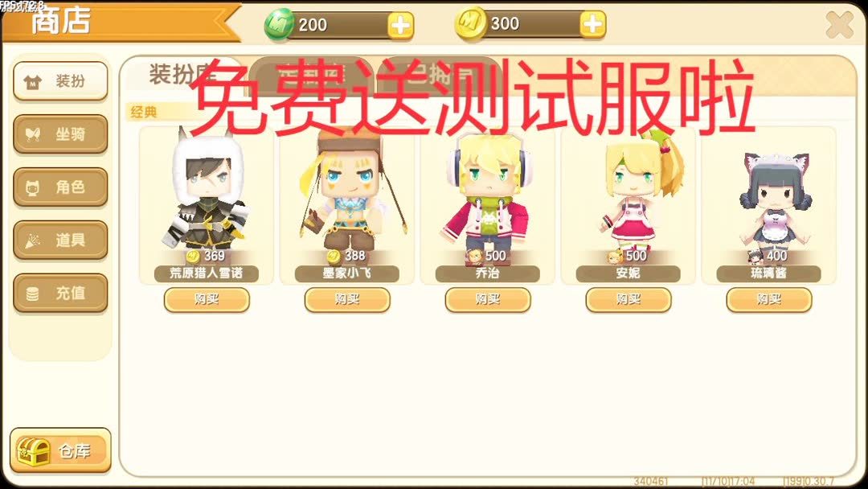Close the shop with the X icon

[x=839, y=25]
